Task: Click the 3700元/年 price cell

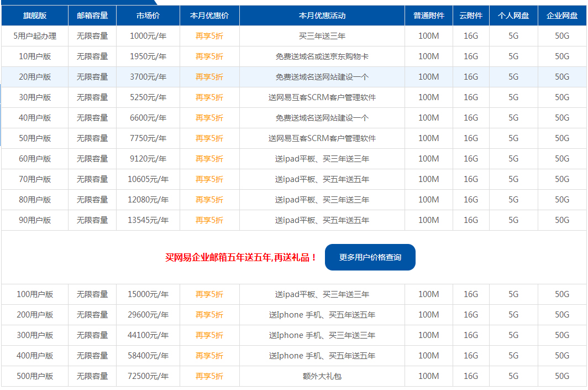Action: pos(148,77)
